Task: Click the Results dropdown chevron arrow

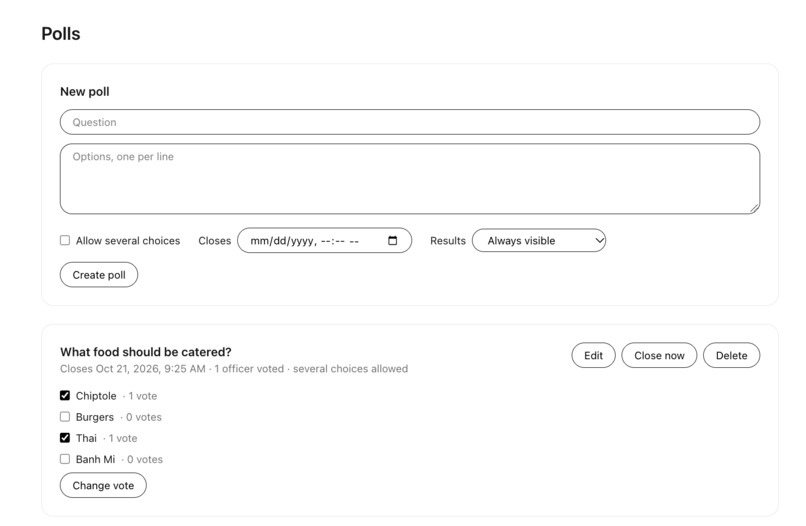Action: pyautogui.click(x=599, y=240)
